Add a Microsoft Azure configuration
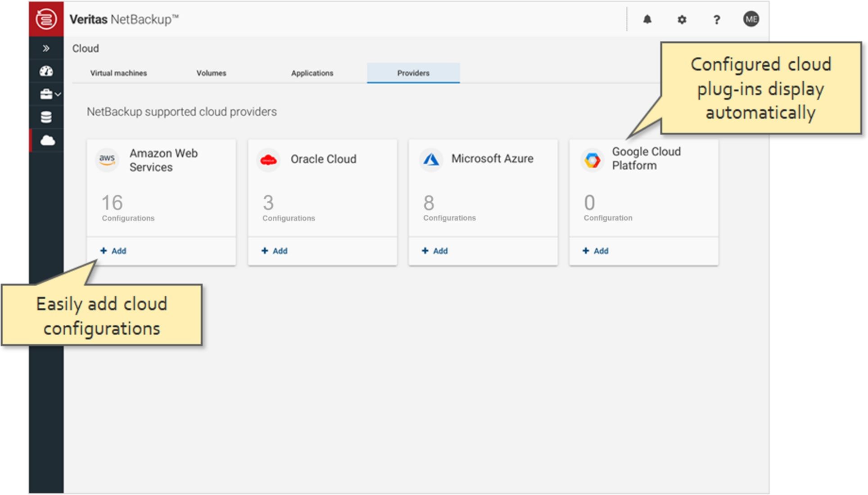868x495 pixels. click(435, 251)
